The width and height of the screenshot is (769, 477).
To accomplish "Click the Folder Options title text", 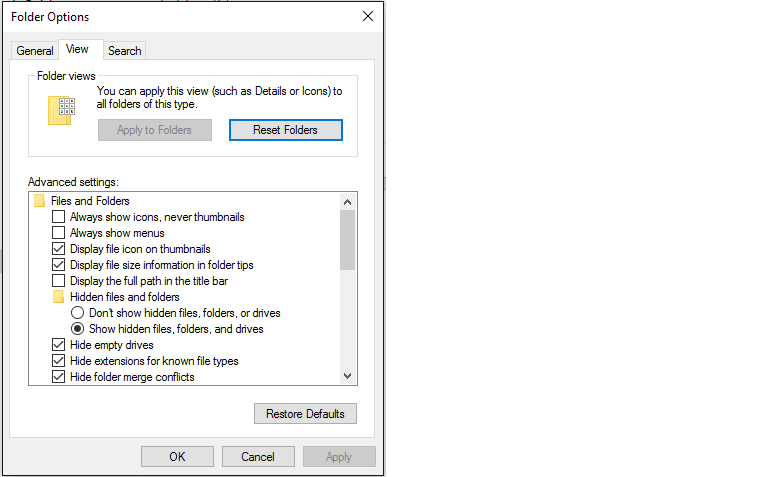I will tap(50, 17).
